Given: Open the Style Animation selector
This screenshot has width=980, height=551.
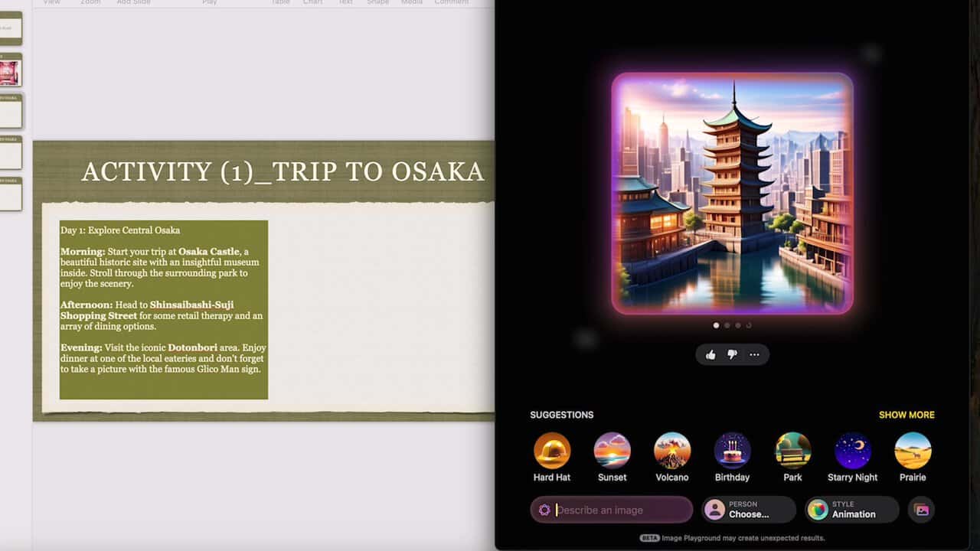Looking at the screenshot, I should pyautogui.click(x=851, y=510).
